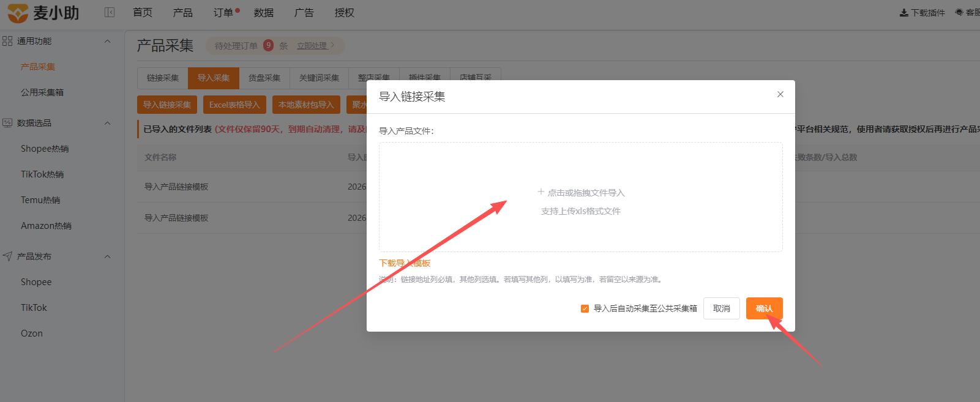980x402 pixels.
Task: Open Ozon under 产品发布
Action: (x=32, y=333)
